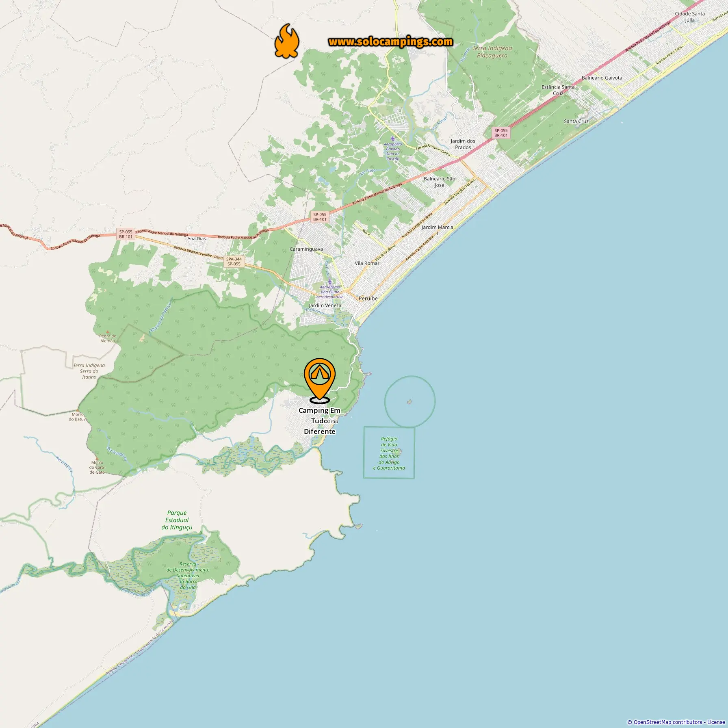
Task: Click the orange camping tent map pin
Action: point(320,380)
